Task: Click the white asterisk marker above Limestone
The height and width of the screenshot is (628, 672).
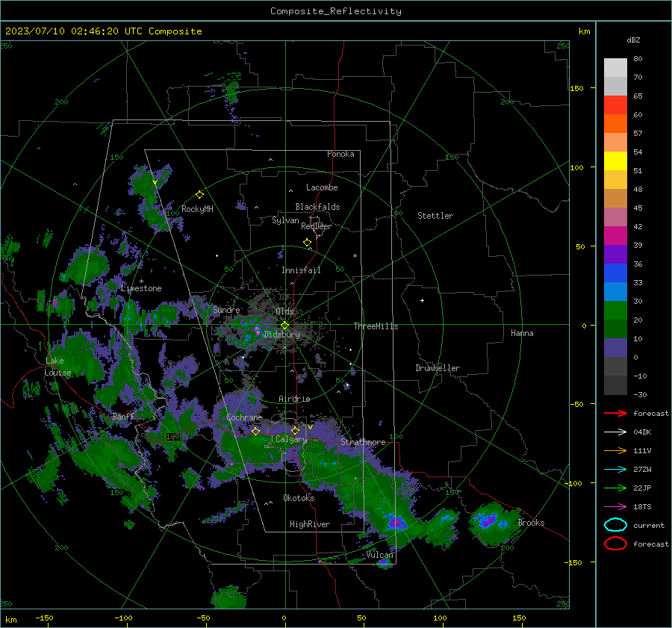Action: tap(141, 282)
